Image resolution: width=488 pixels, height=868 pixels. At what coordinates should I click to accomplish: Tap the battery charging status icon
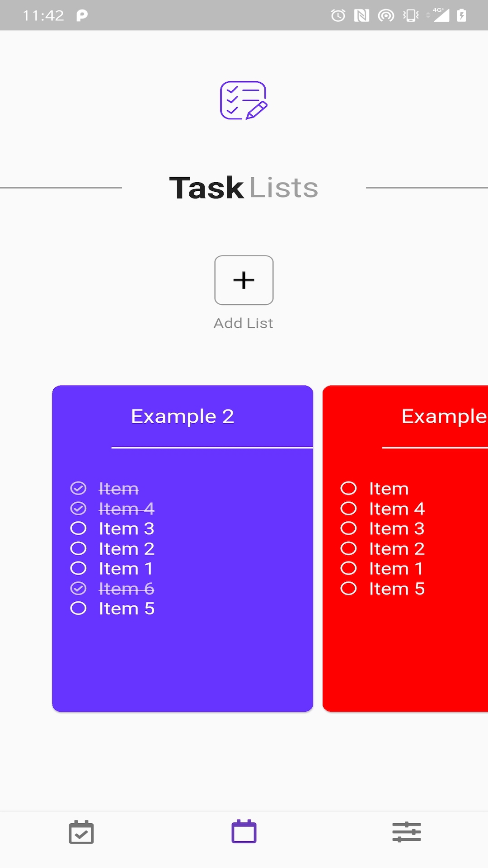461,16
